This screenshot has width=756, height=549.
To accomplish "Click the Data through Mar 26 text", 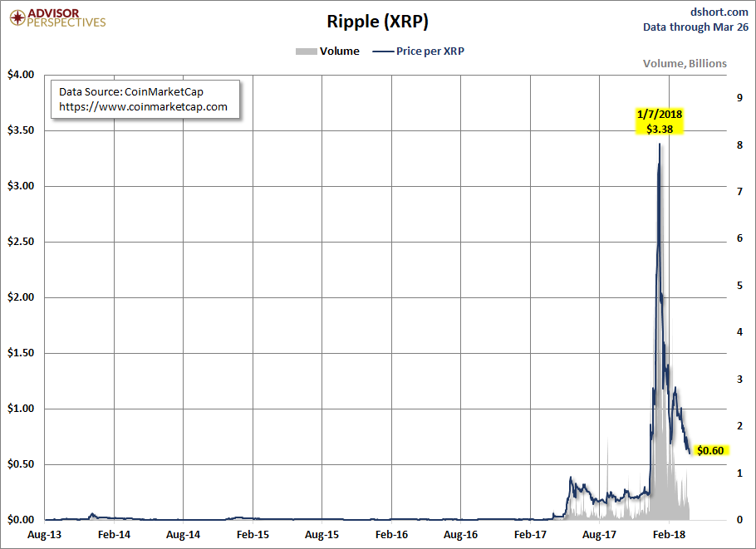I will coord(695,27).
